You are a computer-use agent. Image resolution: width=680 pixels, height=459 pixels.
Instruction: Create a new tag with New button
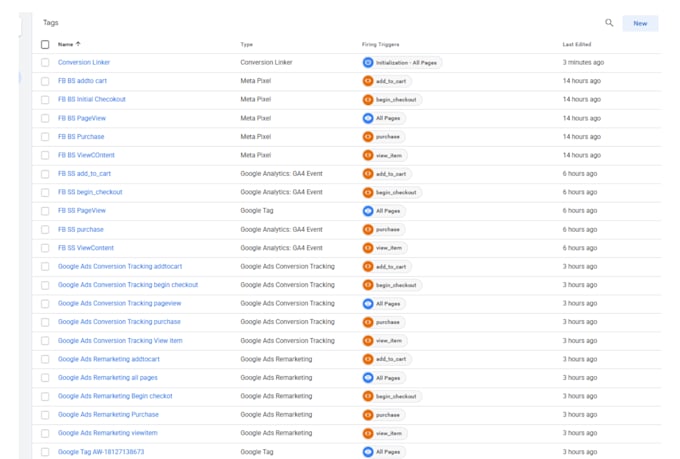coord(640,23)
